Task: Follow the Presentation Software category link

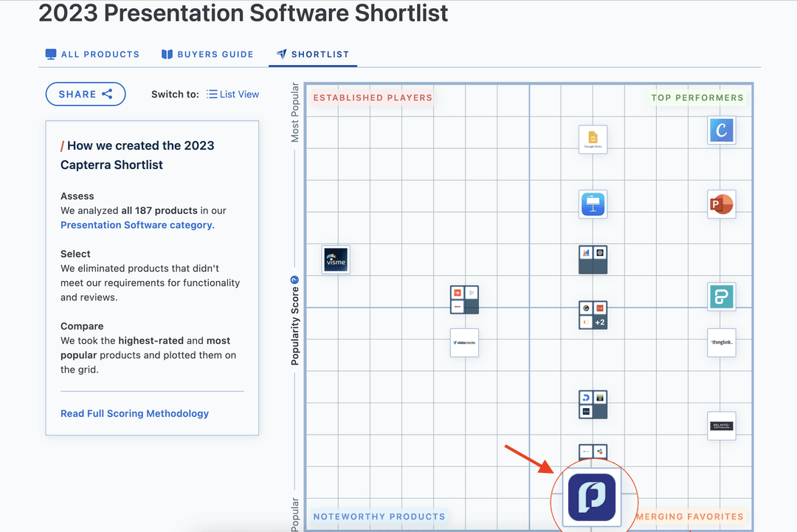Action: (x=139, y=224)
